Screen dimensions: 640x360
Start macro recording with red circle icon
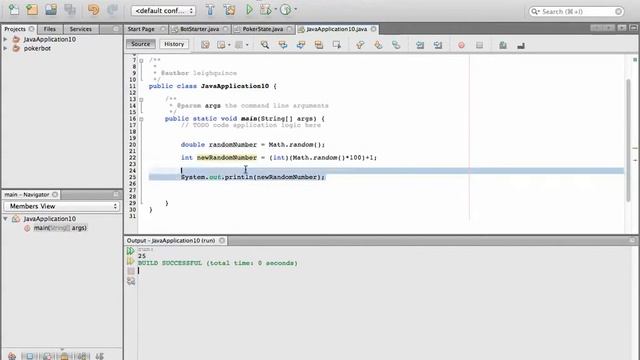(462, 45)
